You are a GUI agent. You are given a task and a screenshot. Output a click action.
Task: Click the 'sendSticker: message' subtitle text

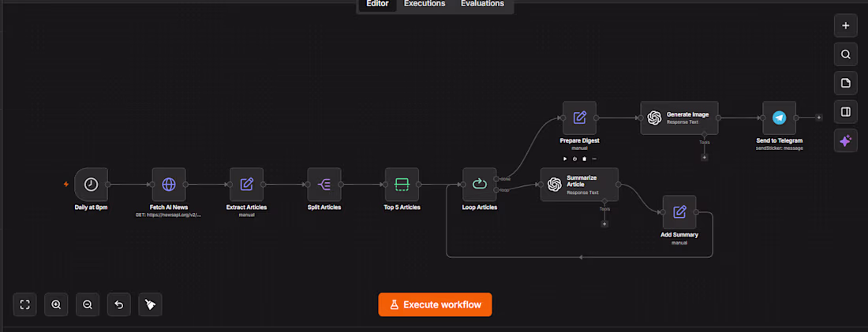tap(780, 148)
